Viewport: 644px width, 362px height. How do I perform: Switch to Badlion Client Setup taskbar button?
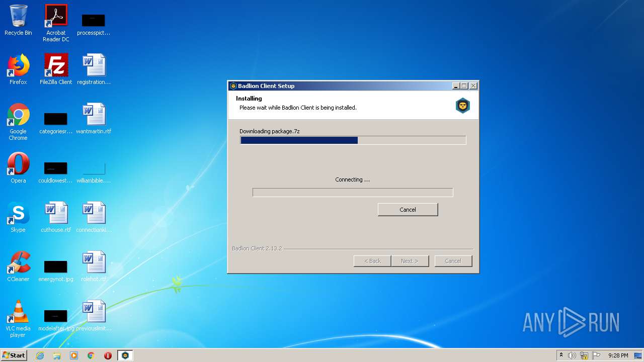(x=125, y=355)
